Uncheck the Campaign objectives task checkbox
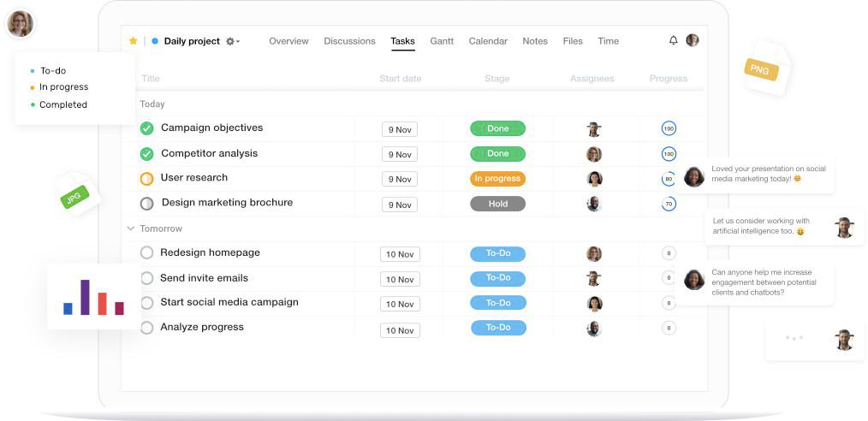Screen dimensions: 868x421 point(146,128)
